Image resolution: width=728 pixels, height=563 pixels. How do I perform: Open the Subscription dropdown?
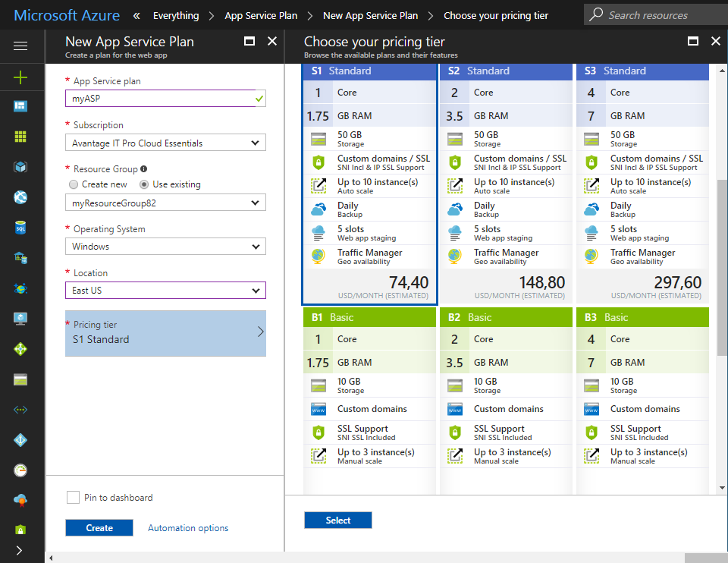click(166, 143)
